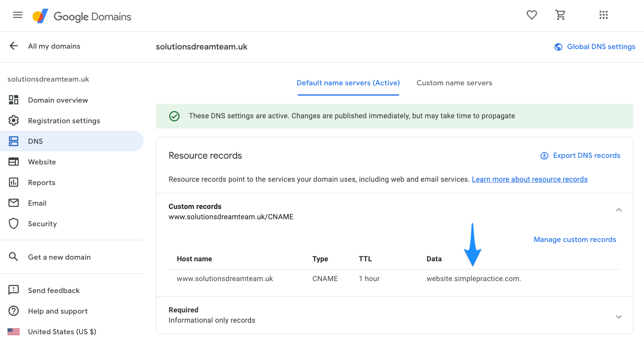This screenshot has height=340, width=644.
Task: Click the Send feedback speech icon
Action: coord(14,290)
